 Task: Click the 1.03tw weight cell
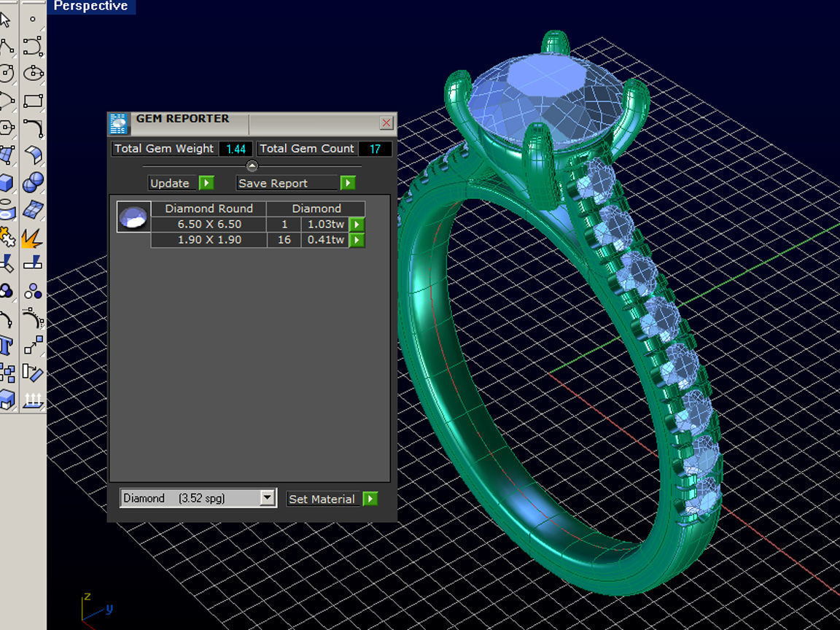326,225
